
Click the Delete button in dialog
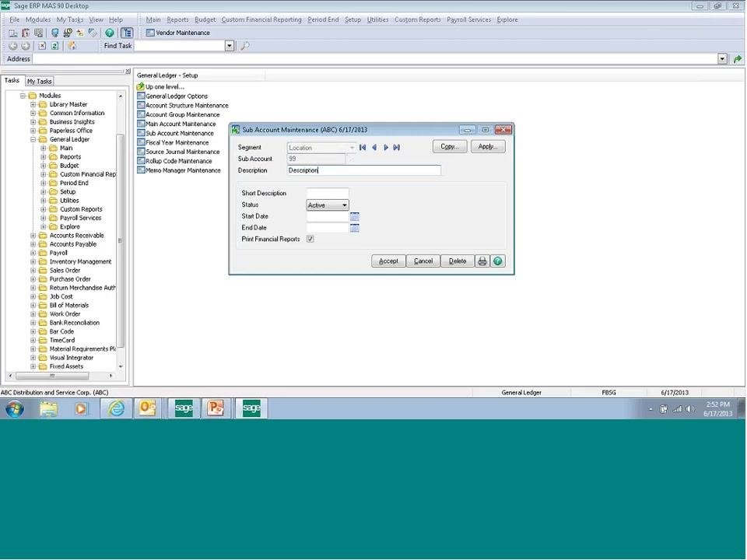[458, 261]
